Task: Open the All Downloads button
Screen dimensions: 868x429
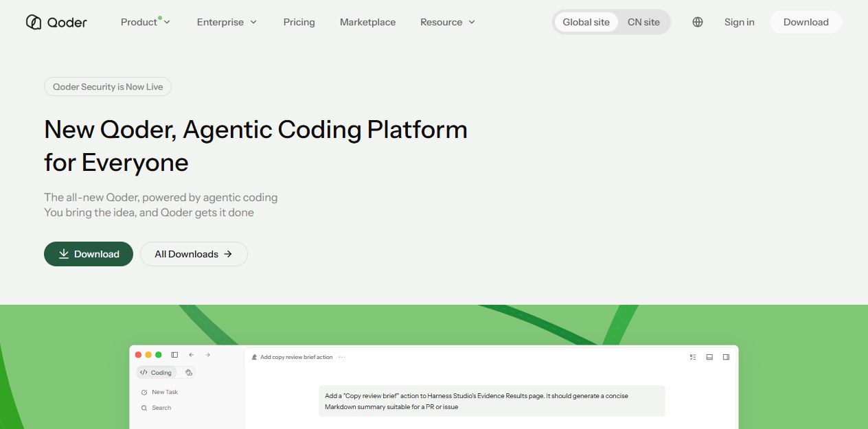Action: (x=194, y=254)
